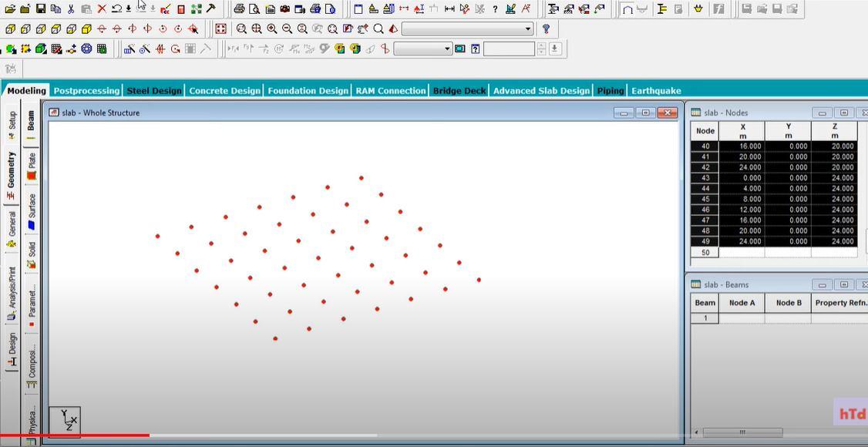Switch to the Concrete Design tab

point(224,91)
